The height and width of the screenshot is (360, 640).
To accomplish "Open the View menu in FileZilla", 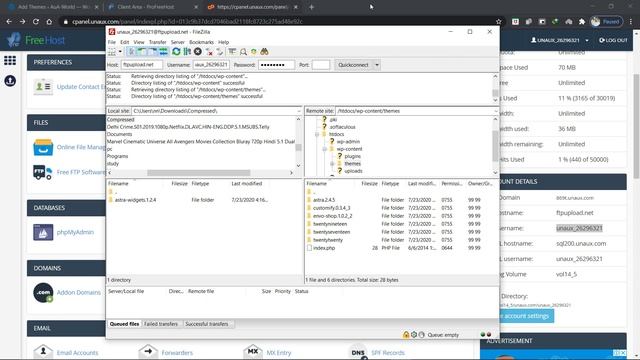I will click(139, 42).
